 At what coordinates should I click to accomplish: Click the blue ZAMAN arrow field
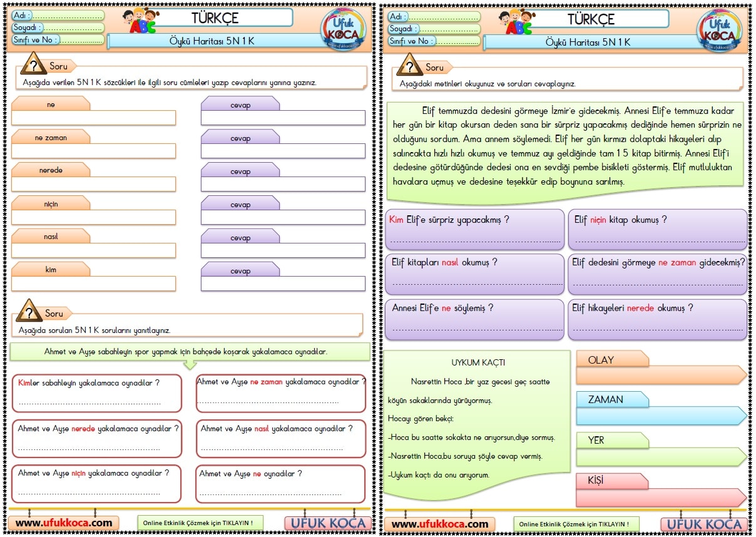(661, 416)
